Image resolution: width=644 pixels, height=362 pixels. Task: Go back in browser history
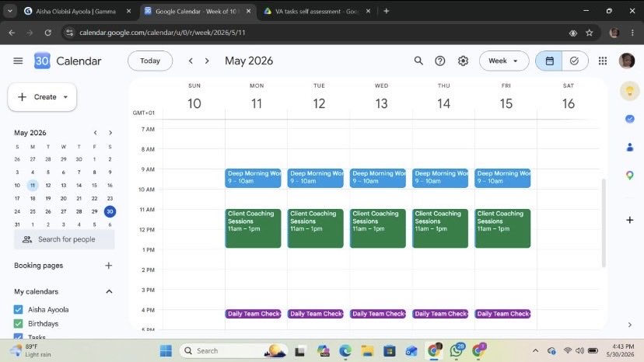12,33
